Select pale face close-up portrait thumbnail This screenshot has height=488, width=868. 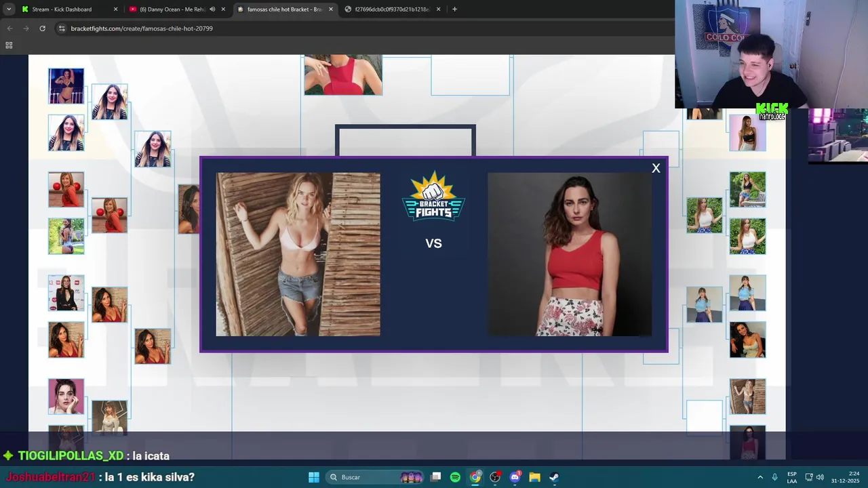(66, 396)
